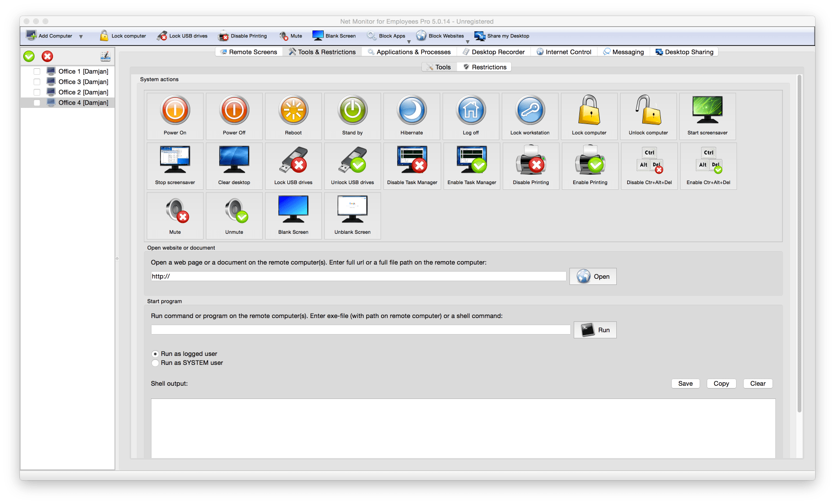Expand the Add Computer dropdown arrow
835x504 pixels.
click(x=81, y=36)
